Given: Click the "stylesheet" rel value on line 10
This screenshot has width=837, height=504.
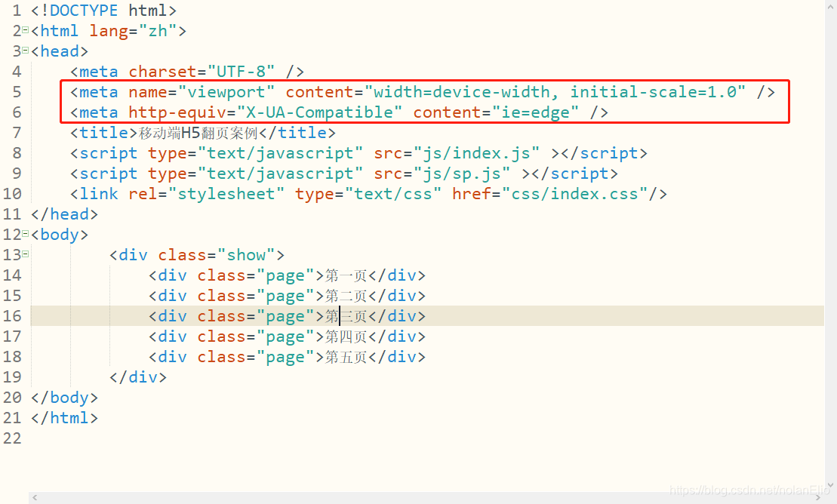Looking at the screenshot, I should point(226,194).
